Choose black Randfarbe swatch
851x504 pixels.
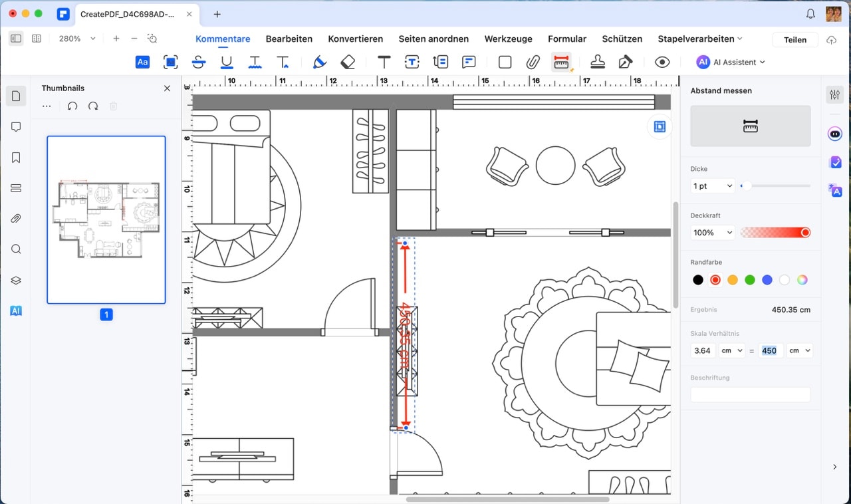(x=698, y=280)
